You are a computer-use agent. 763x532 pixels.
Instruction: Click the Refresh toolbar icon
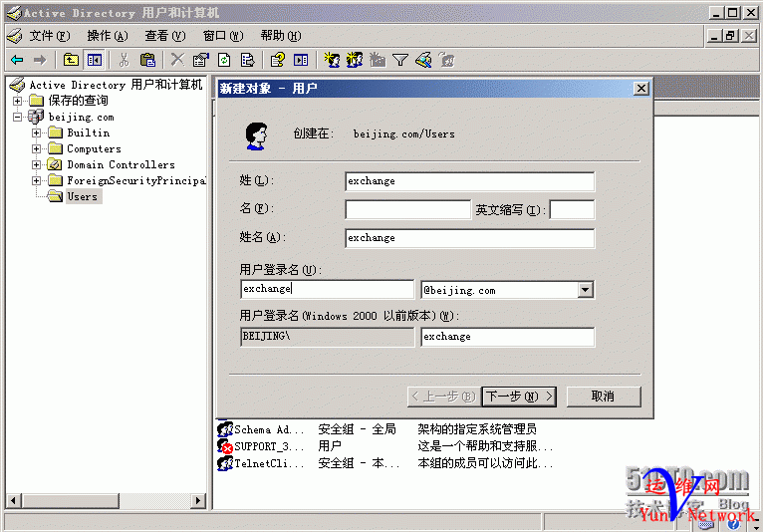point(224,60)
